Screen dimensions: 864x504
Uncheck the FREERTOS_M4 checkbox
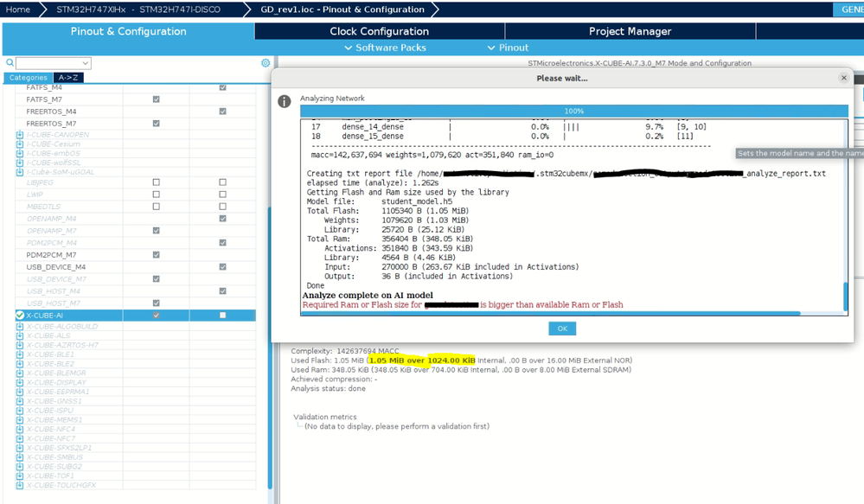tap(222, 112)
